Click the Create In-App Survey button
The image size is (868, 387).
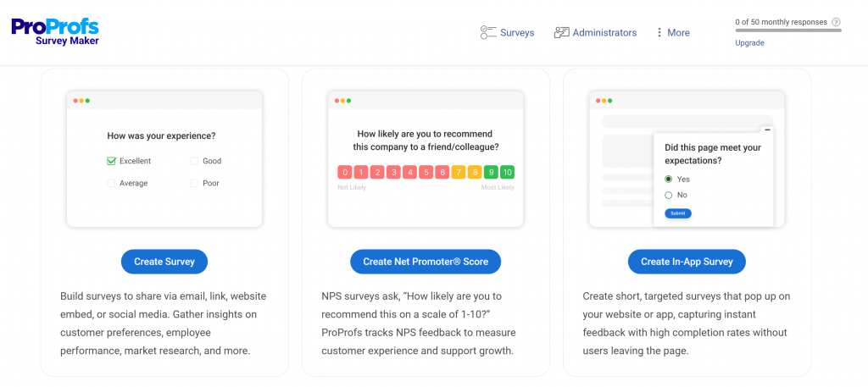(687, 262)
